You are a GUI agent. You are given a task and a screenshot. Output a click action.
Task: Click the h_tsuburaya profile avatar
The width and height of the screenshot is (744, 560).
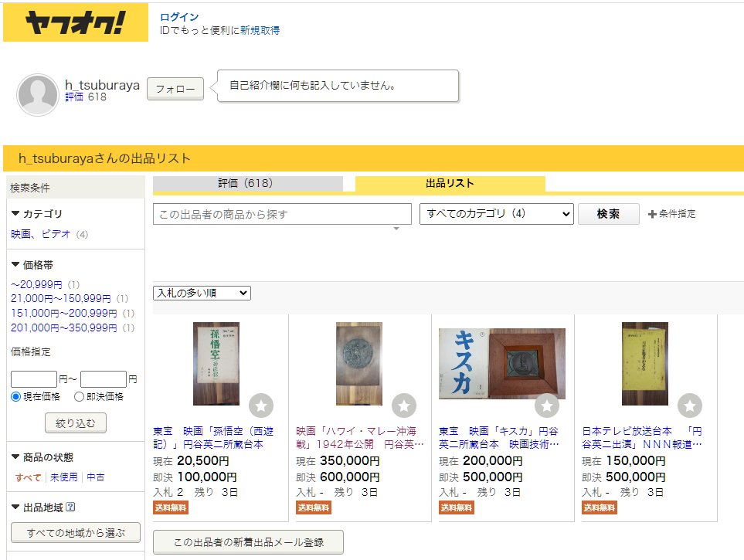(x=37, y=95)
